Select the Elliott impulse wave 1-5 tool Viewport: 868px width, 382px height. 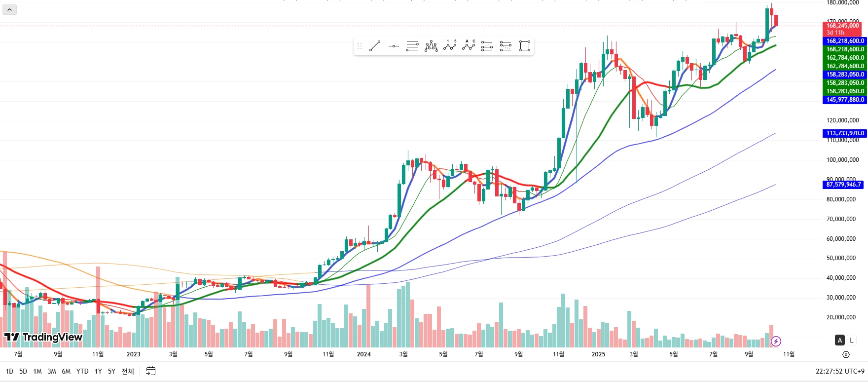(450, 46)
